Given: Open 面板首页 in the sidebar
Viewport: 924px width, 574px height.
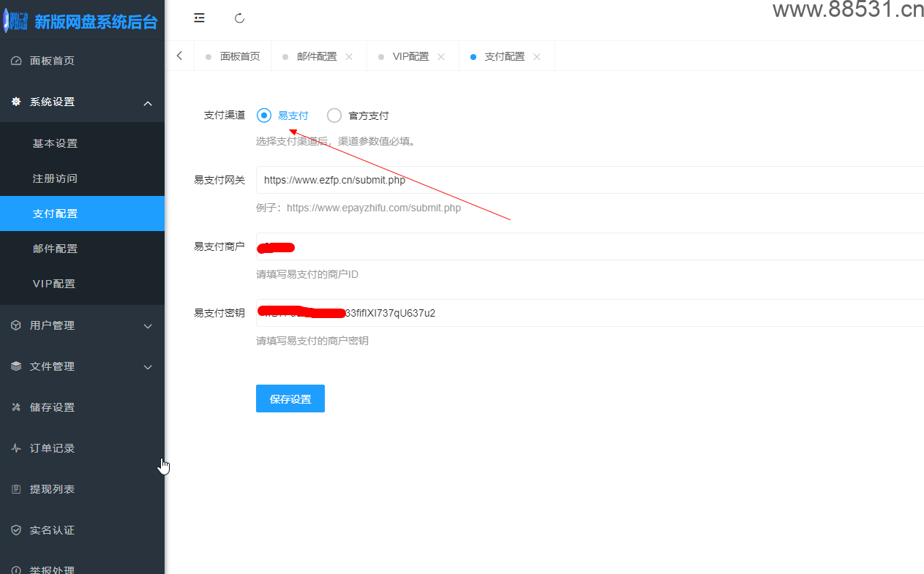Looking at the screenshot, I should [82, 61].
